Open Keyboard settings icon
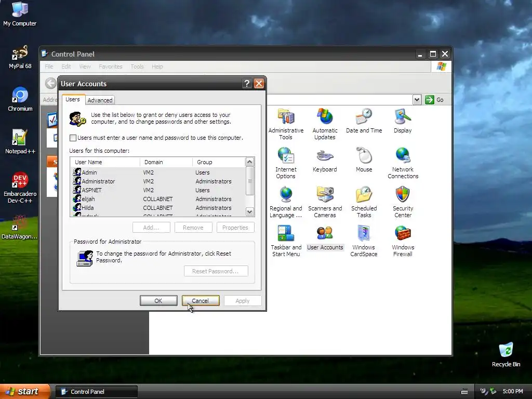The width and height of the screenshot is (532, 399). tap(325, 160)
